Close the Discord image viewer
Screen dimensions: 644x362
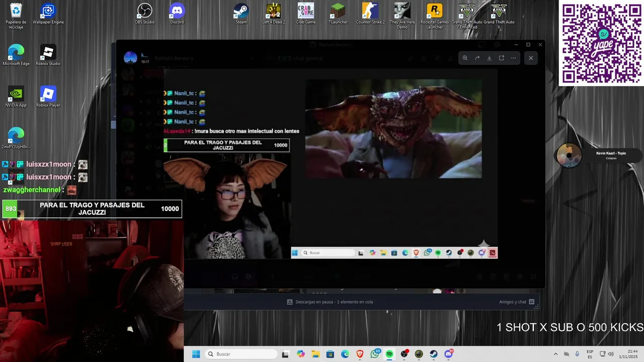pos(531,58)
